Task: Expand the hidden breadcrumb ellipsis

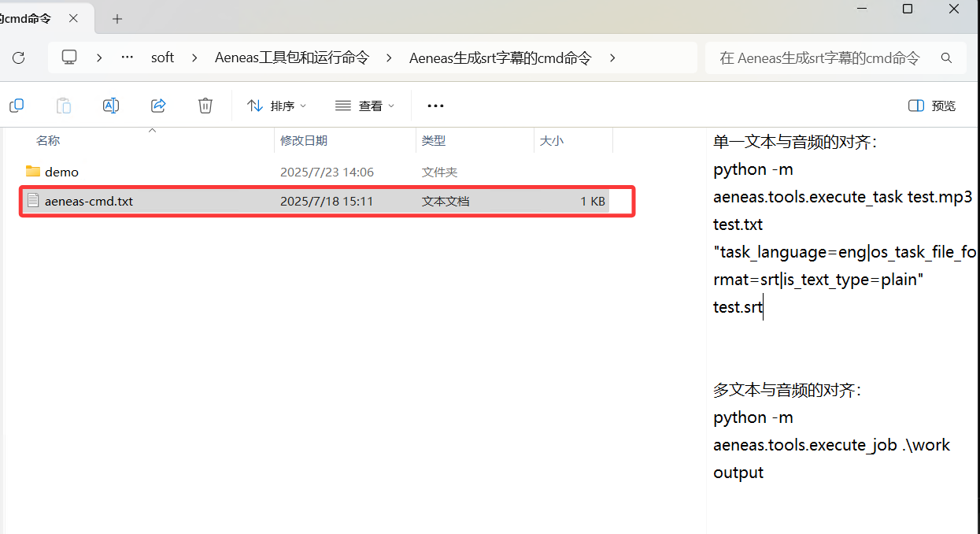Action: (128, 57)
